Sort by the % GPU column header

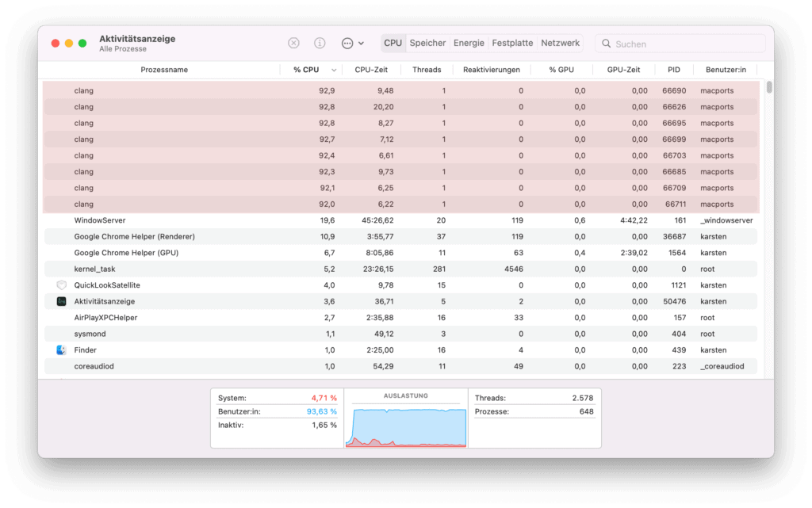click(561, 69)
